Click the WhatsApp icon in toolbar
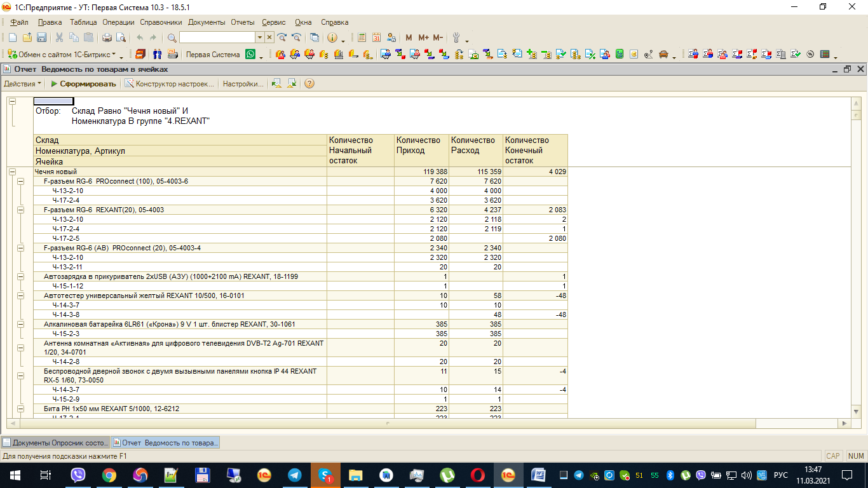Viewport: 868px width, 488px height. point(251,55)
